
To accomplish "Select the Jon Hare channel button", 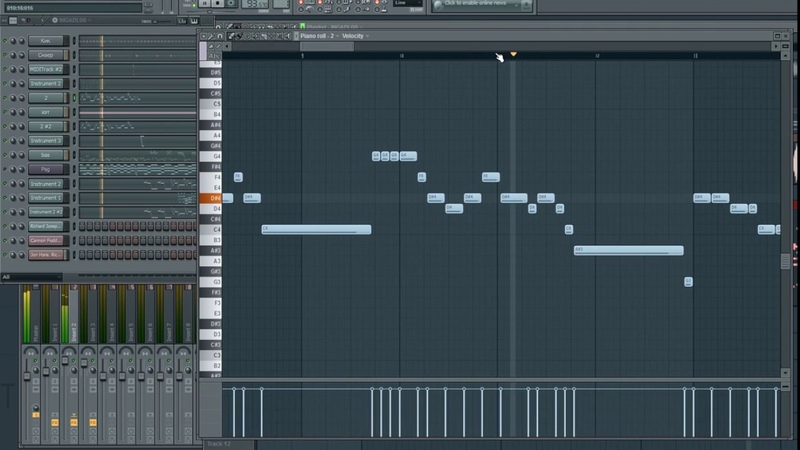I will click(x=46, y=255).
